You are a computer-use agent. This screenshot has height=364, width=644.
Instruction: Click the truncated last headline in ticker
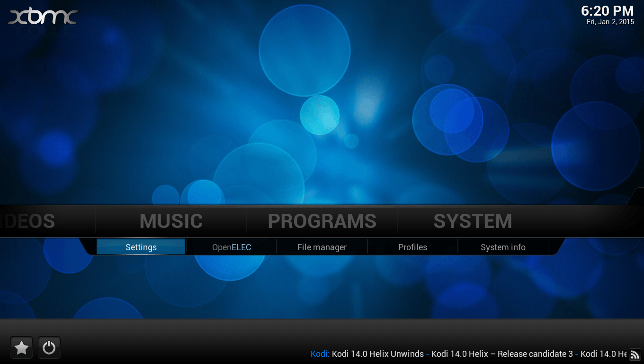603,354
